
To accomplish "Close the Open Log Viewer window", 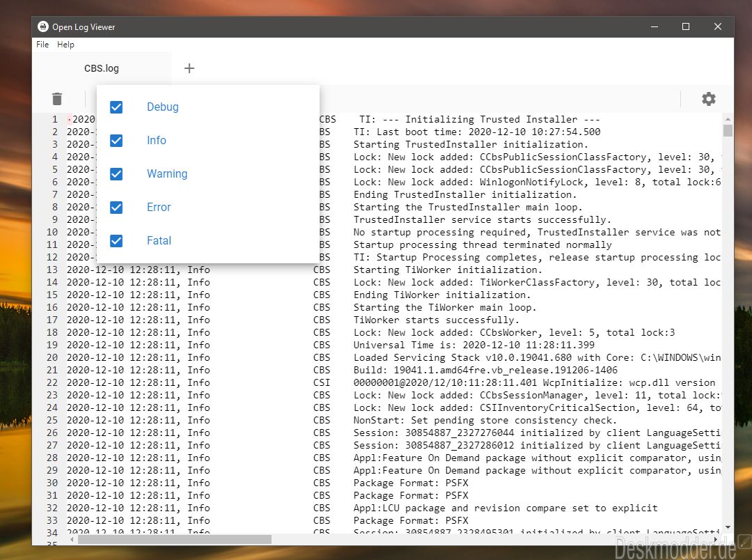I will [x=717, y=27].
